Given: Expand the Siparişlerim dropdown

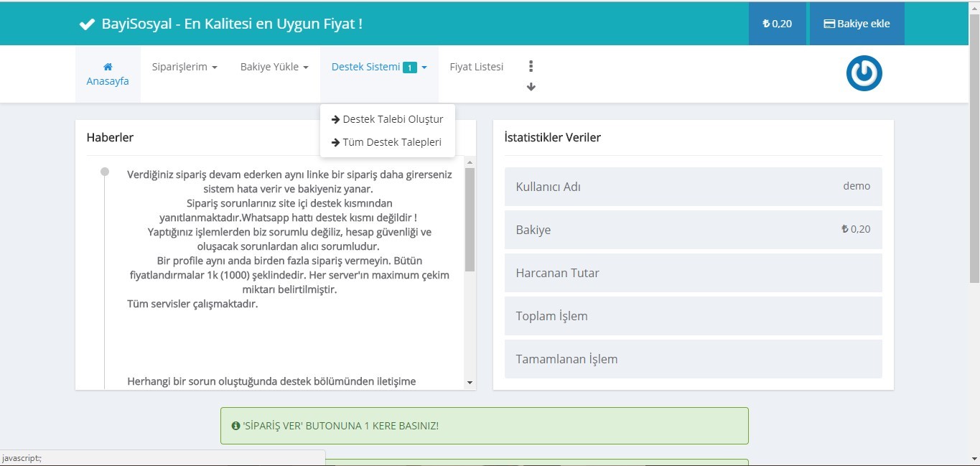Looking at the screenshot, I should click(x=185, y=67).
